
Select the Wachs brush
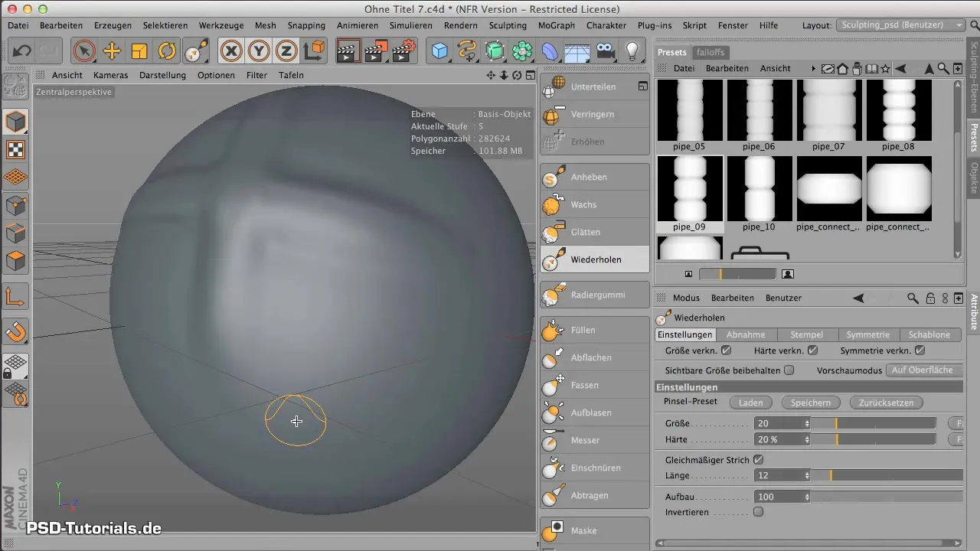tap(595, 204)
